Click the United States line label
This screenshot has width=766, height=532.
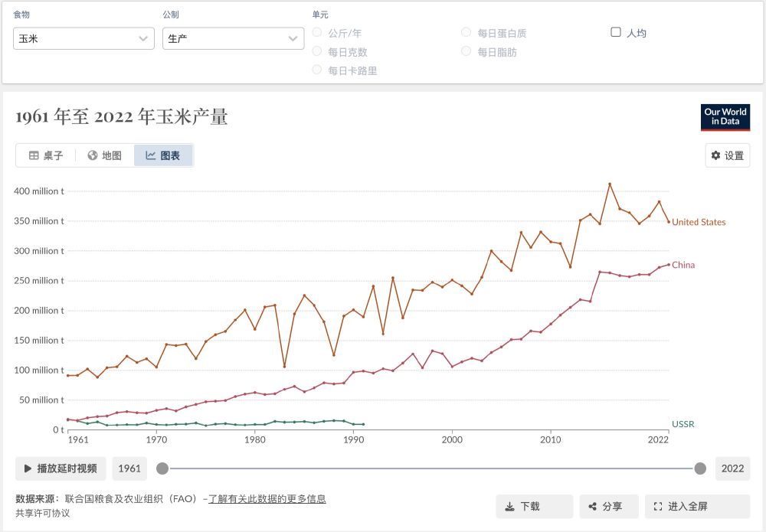[699, 222]
